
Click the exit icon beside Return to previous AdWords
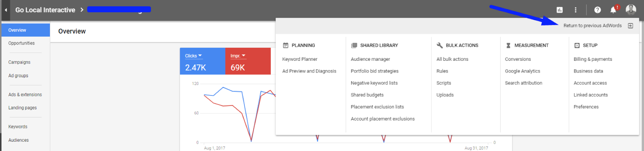[x=630, y=26]
